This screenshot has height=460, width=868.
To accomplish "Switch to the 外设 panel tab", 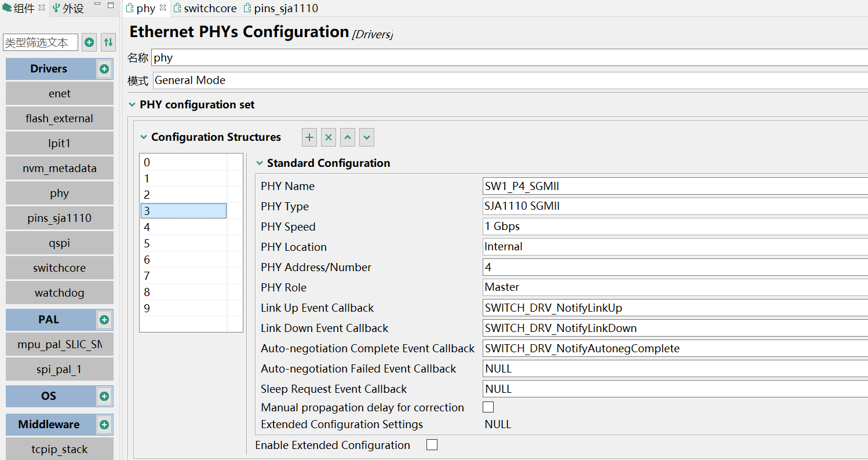I will click(67, 8).
